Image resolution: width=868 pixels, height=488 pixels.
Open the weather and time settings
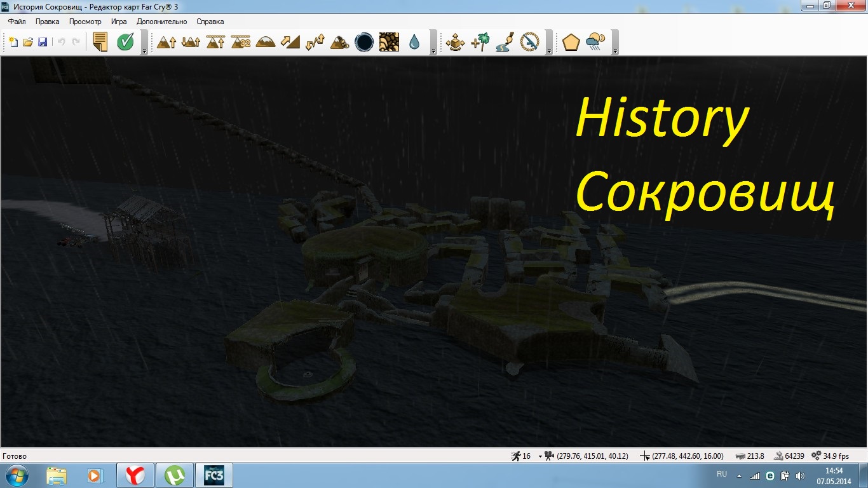596,42
